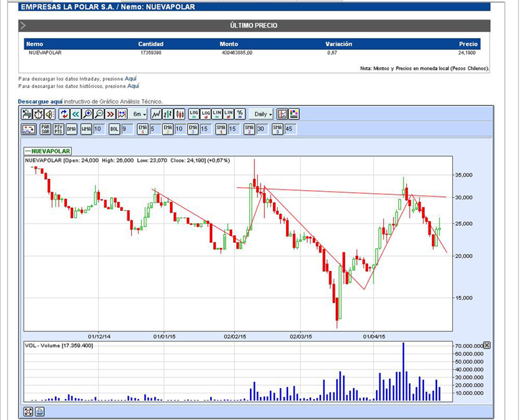
Task: Edit the EMA 1 period field 5
Action: click(155, 129)
